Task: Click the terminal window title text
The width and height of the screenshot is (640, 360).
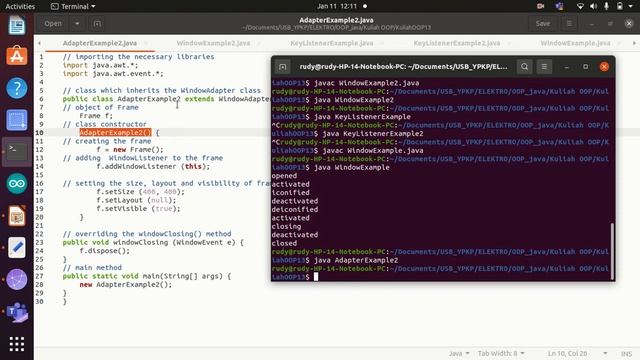Action: [403, 67]
